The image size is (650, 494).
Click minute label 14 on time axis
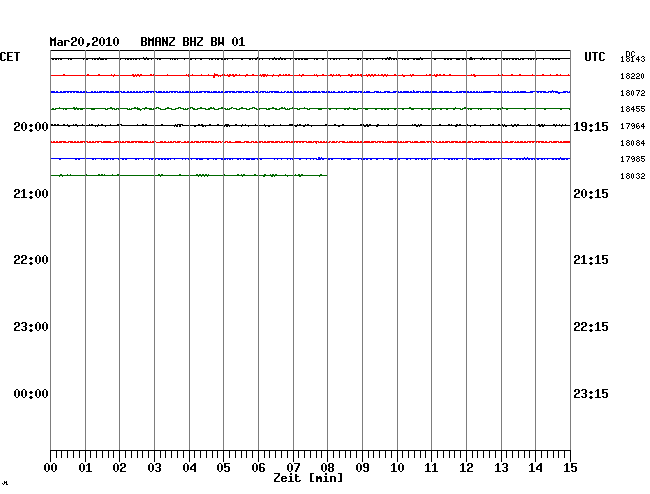(535, 468)
